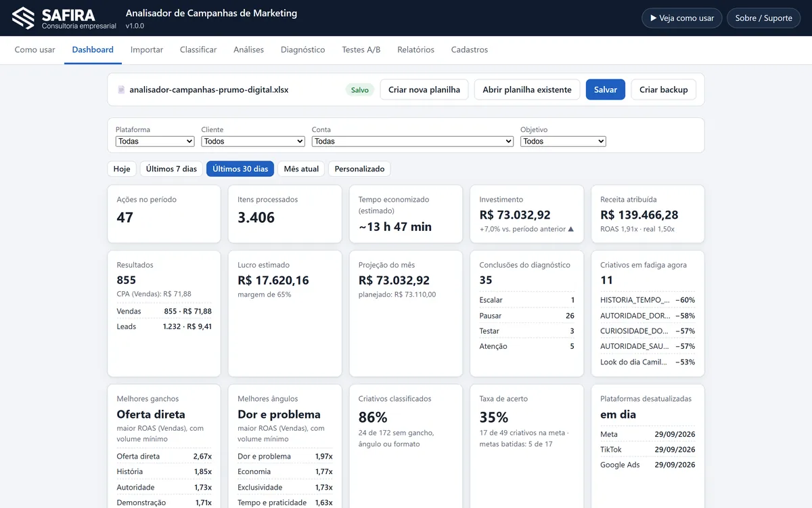Select the Mês atual period
Viewport: 812px width, 508px height.
pyautogui.click(x=301, y=169)
